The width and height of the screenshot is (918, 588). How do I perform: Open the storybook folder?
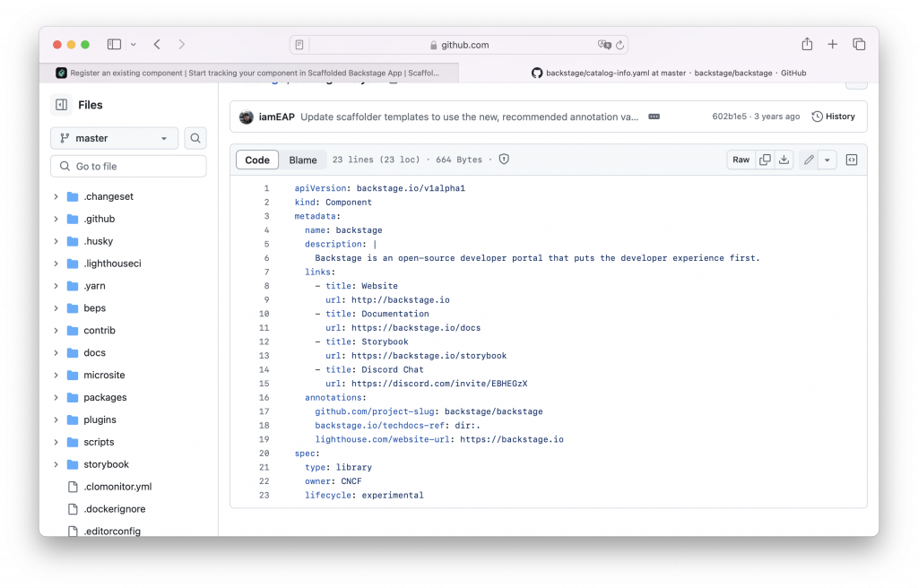coord(106,463)
